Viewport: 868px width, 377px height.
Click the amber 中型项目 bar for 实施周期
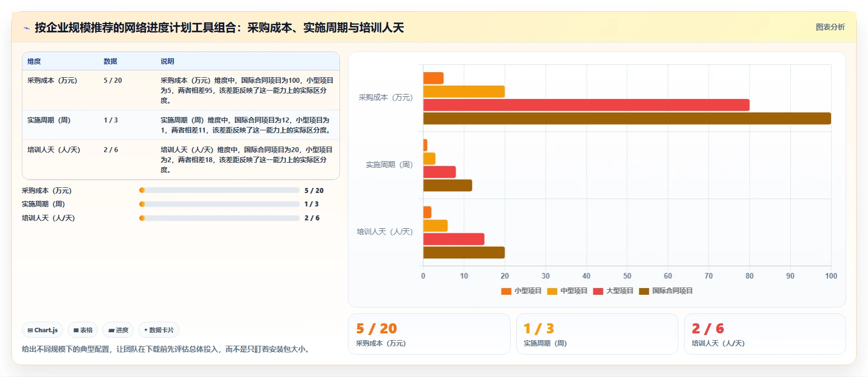click(x=430, y=159)
